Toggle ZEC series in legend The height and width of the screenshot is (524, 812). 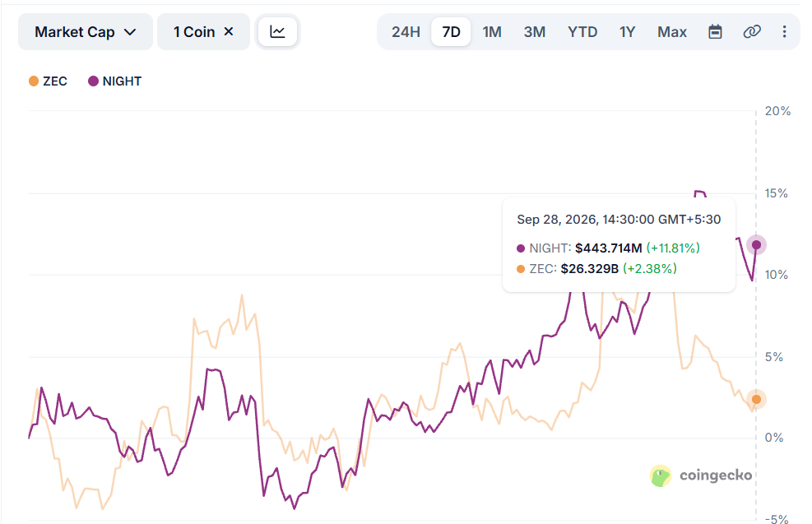(x=49, y=81)
